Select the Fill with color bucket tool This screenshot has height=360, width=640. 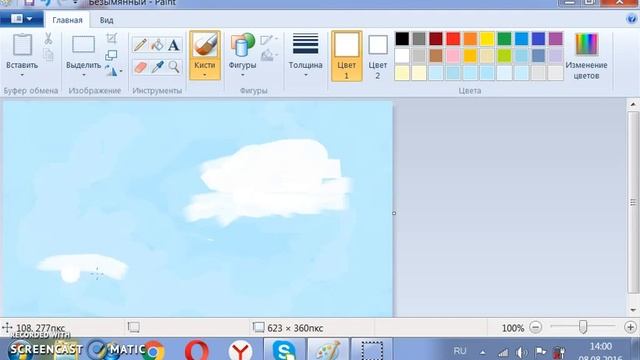pos(157,44)
